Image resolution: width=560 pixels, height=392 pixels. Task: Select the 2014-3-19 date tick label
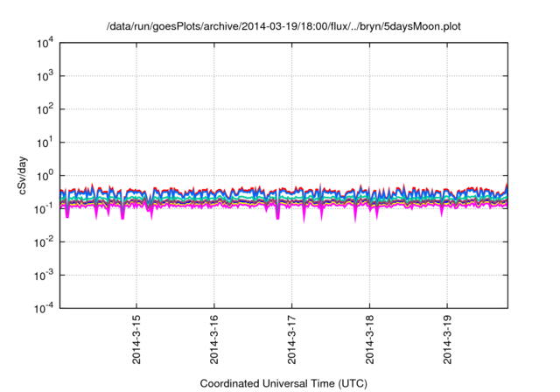pos(449,342)
